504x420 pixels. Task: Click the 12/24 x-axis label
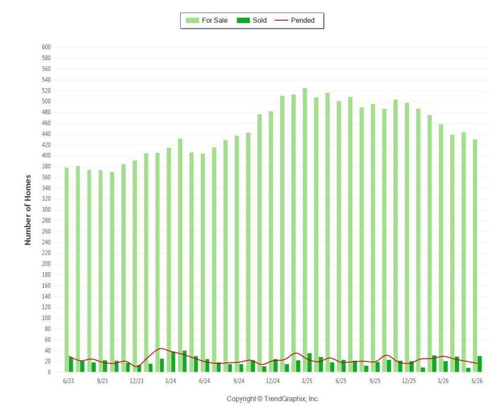(273, 381)
